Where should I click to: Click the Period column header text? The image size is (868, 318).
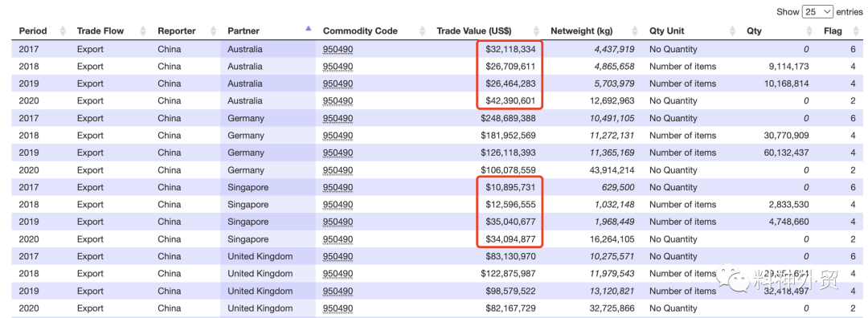click(33, 31)
